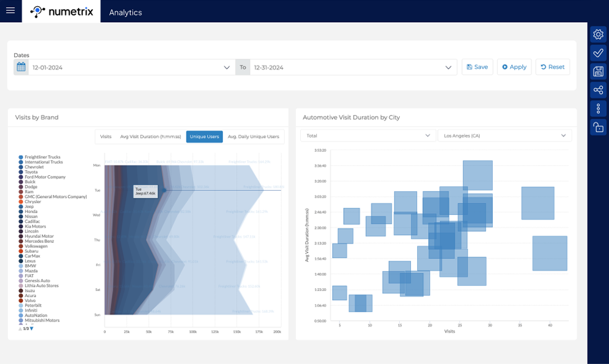The height and width of the screenshot is (364, 609).
Task: Switch to Avg Visit Duration (h:mm:ss) tab
Action: 150,136
